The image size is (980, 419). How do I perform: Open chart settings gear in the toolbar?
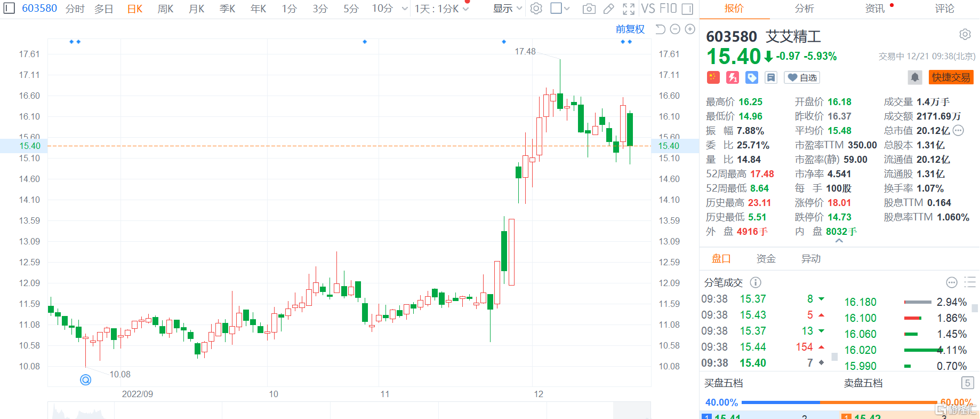536,9
